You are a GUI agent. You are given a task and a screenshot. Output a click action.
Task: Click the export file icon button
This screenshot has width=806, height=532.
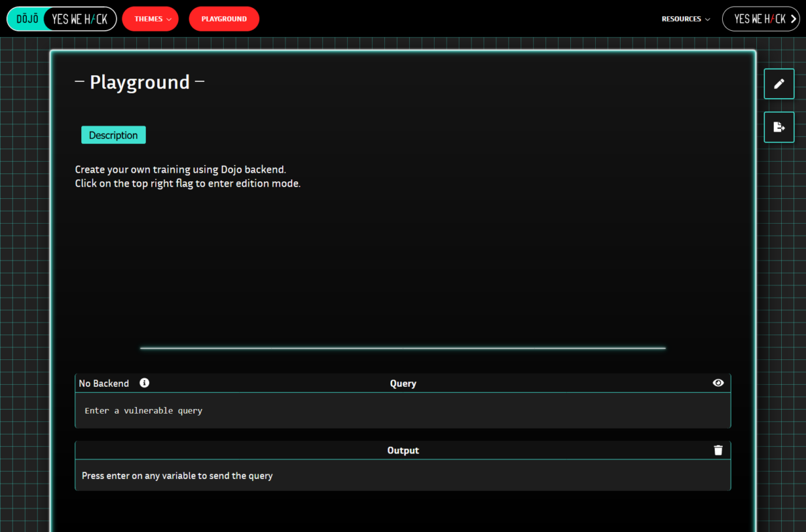[x=779, y=127]
